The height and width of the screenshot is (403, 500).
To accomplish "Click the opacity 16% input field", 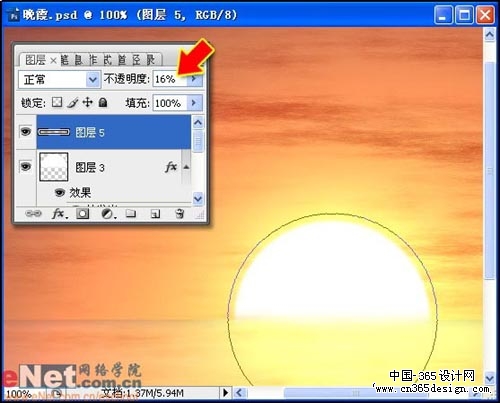I will pos(170,79).
